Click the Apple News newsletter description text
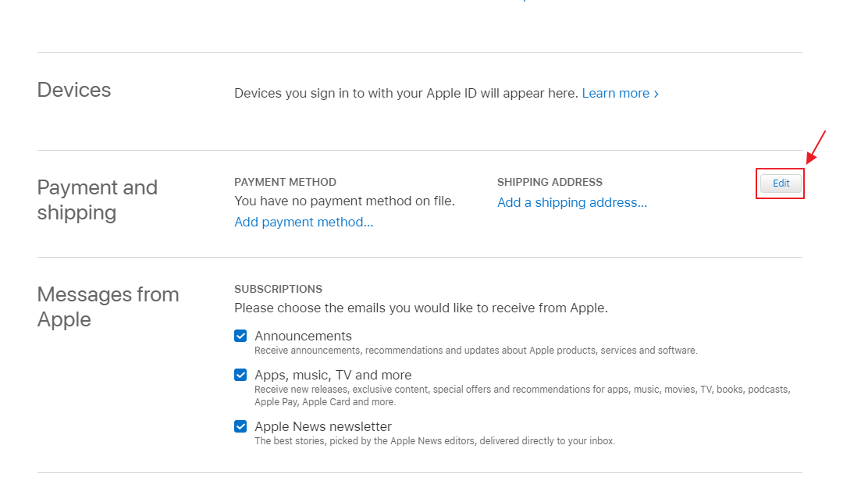868x488 pixels. (x=435, y=441)
